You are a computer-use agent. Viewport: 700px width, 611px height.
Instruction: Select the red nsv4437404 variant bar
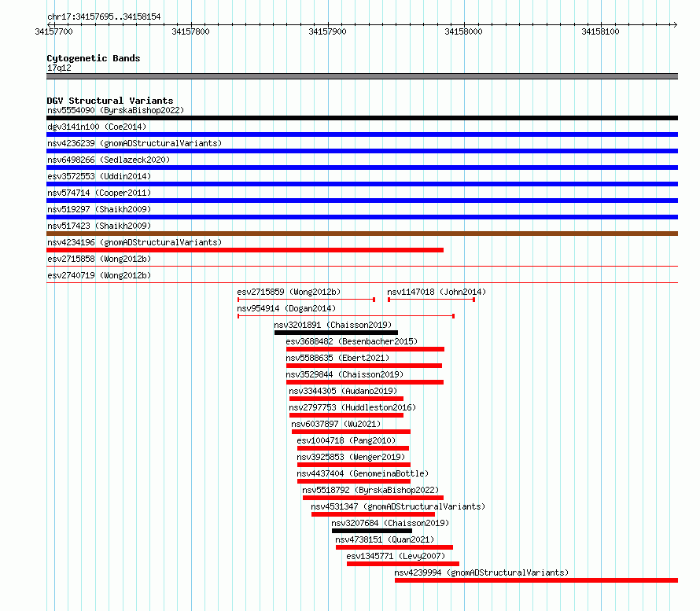[354, 481]
